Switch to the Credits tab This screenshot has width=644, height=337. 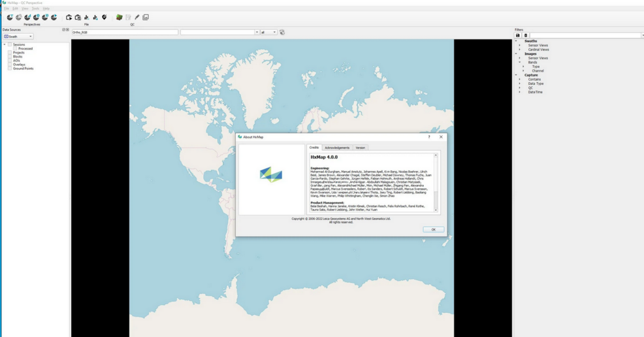314,148
